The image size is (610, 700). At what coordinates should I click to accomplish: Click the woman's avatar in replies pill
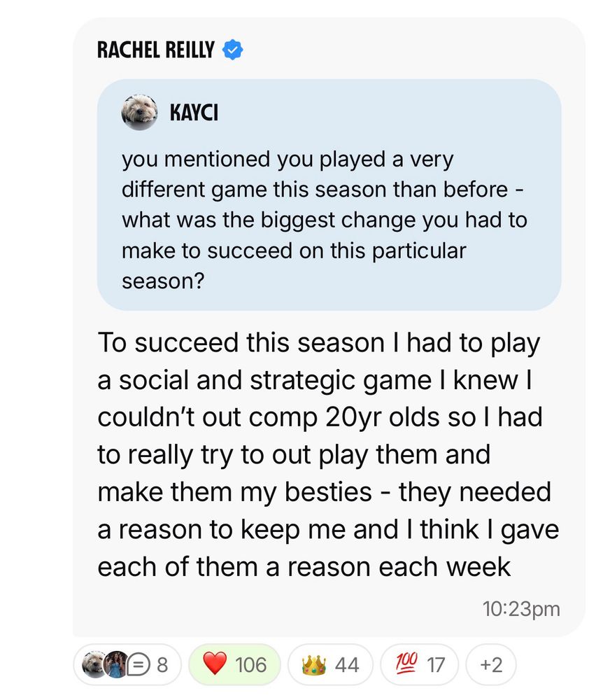[116, 664]
